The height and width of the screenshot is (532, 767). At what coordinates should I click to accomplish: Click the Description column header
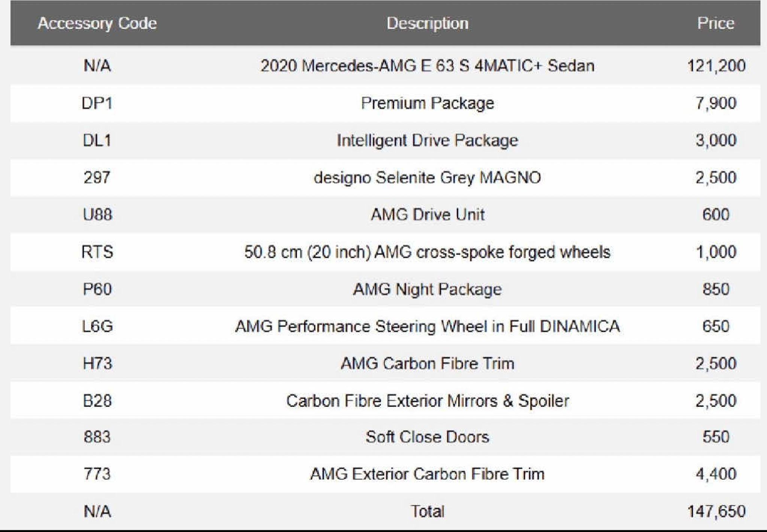point(427,23)
